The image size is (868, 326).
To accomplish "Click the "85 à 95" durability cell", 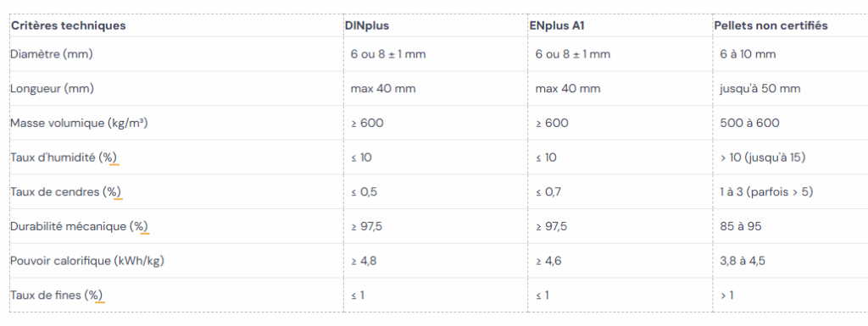I will 741,226.
